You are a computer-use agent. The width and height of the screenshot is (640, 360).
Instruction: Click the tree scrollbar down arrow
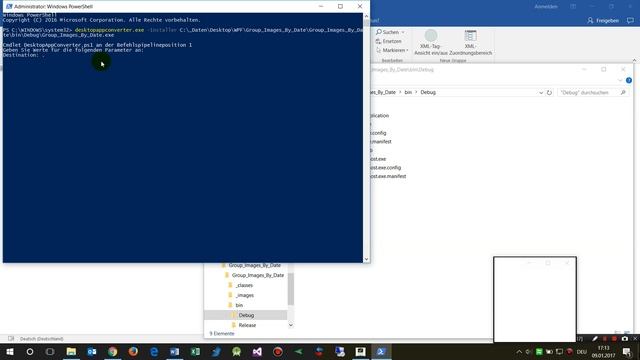[x=291, y=325]
